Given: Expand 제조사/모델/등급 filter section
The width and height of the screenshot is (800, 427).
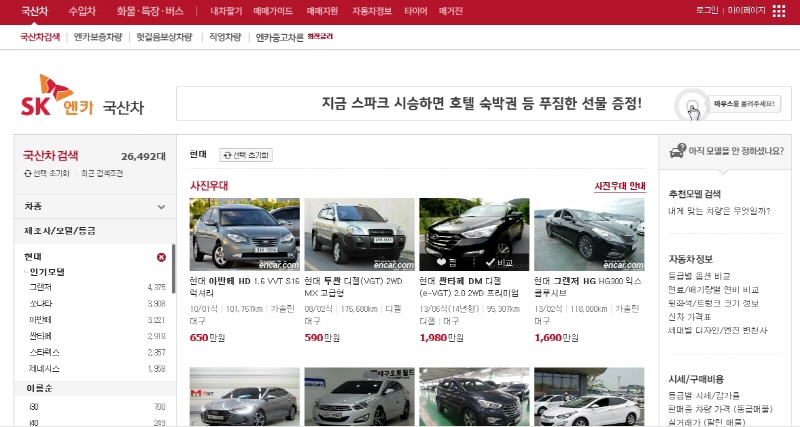Looking at the screenshot, I should (x=95, y=231).
